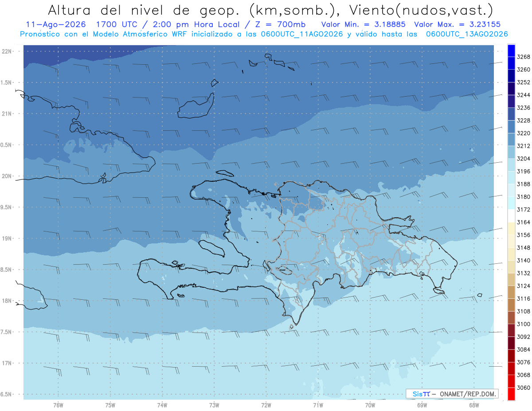Click the legend color band between 3092 and 3084

(x=511, y=343)
